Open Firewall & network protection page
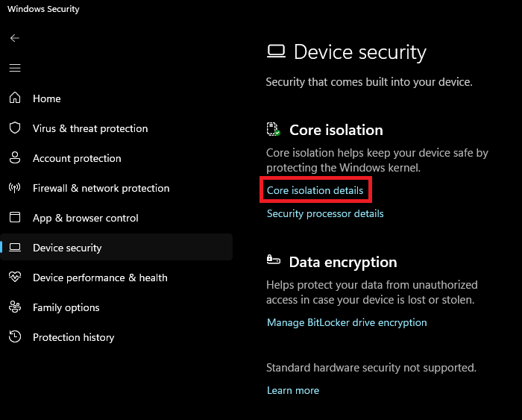This screenshot has width=522, height=420. [x=101, y=188]
